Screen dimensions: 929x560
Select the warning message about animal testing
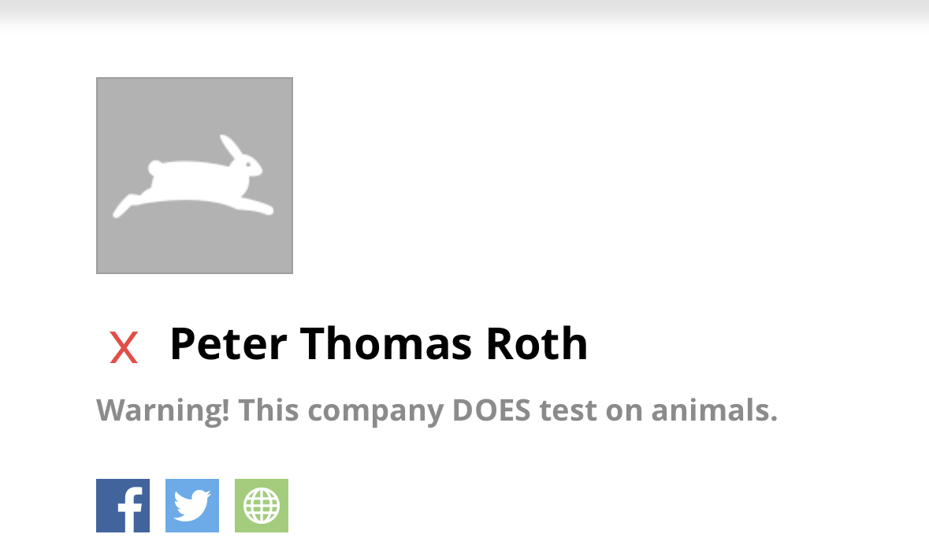point(437,410)
